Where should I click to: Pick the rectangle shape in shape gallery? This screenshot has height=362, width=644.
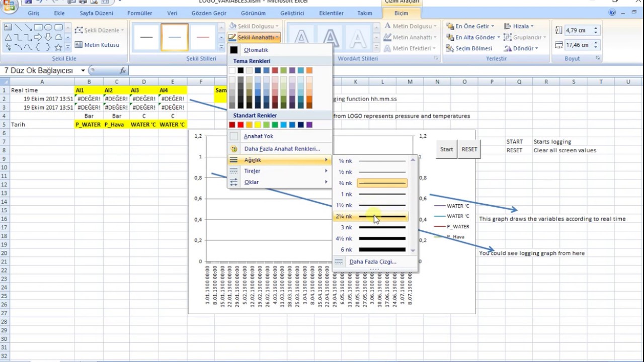tap(38, 27)
